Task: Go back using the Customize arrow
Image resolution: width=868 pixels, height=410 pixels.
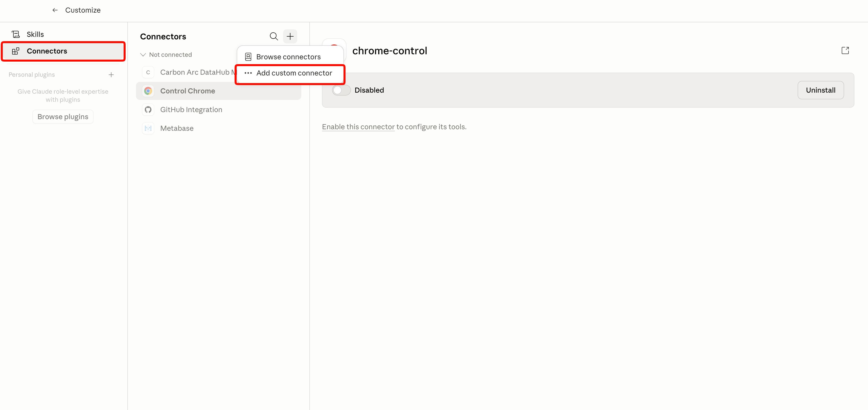Action: point(55,10)
